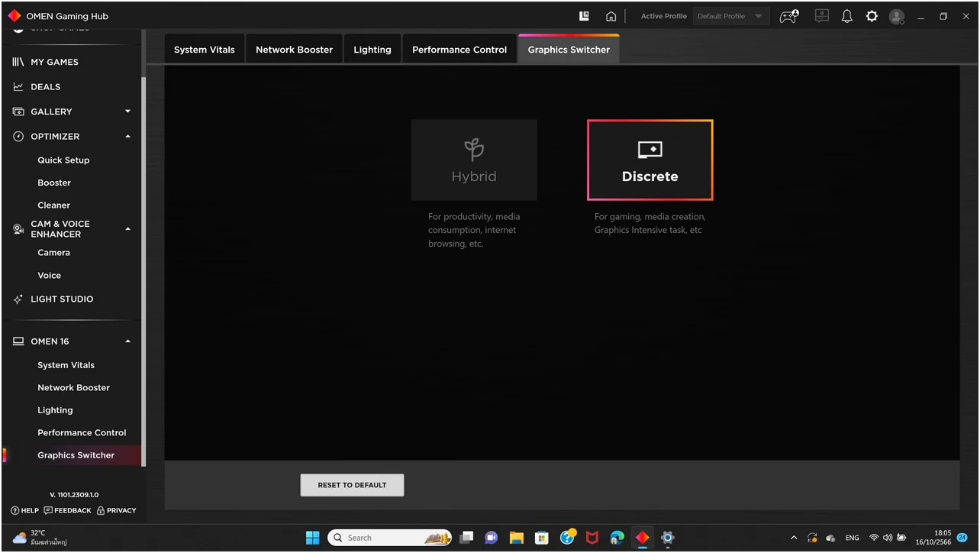Click the LIGHT STUDIO sparkle icon

coord(18,299)
